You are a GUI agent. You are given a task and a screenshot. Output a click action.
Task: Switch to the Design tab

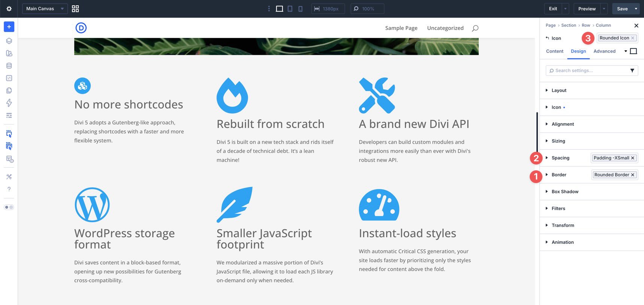pos(578,51)
